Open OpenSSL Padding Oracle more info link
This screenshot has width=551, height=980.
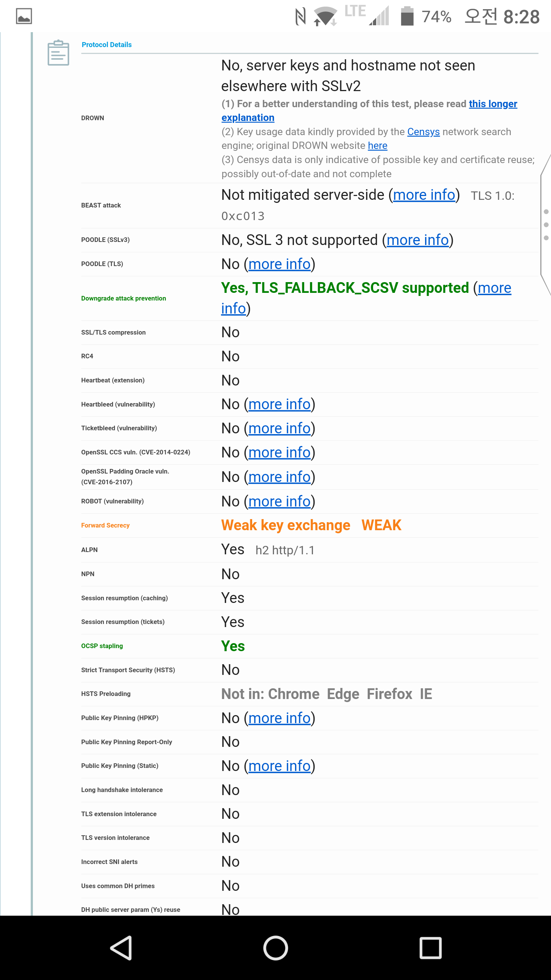[x=279, y=477]
